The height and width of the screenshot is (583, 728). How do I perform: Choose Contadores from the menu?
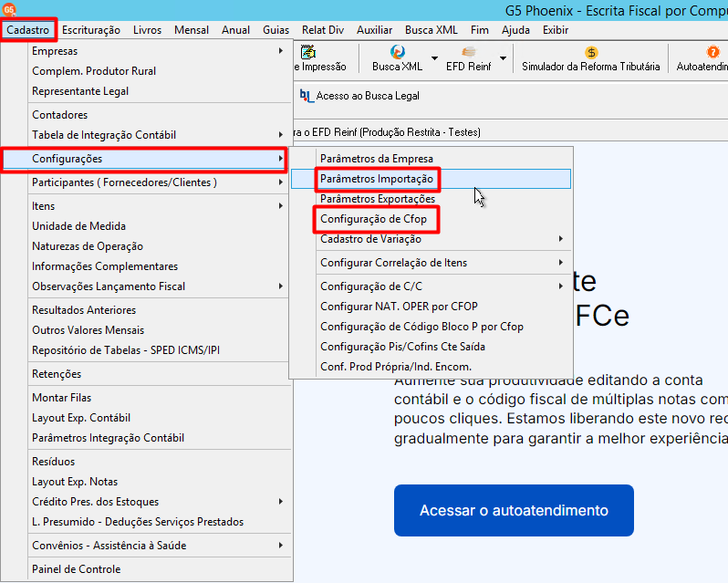[146, 115]
